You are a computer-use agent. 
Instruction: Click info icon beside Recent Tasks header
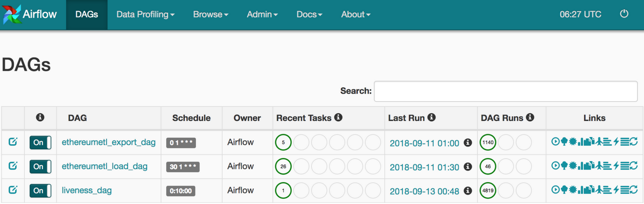tap(339, 118)
